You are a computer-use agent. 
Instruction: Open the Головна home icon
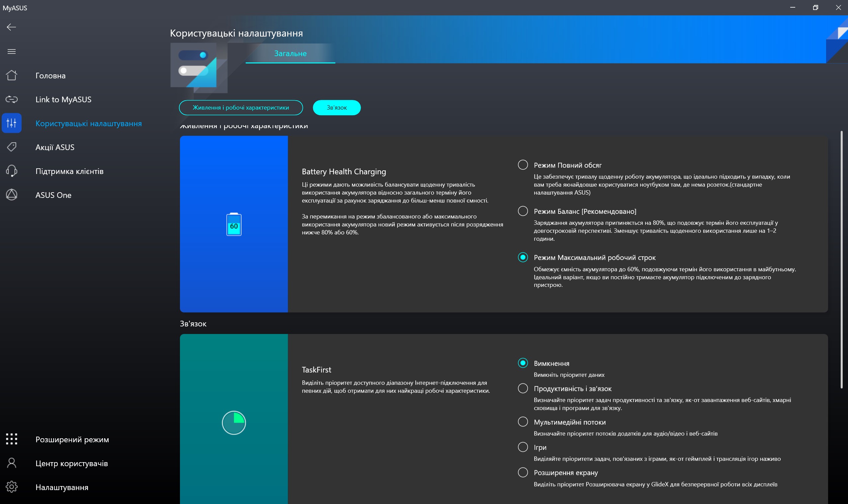12,75
